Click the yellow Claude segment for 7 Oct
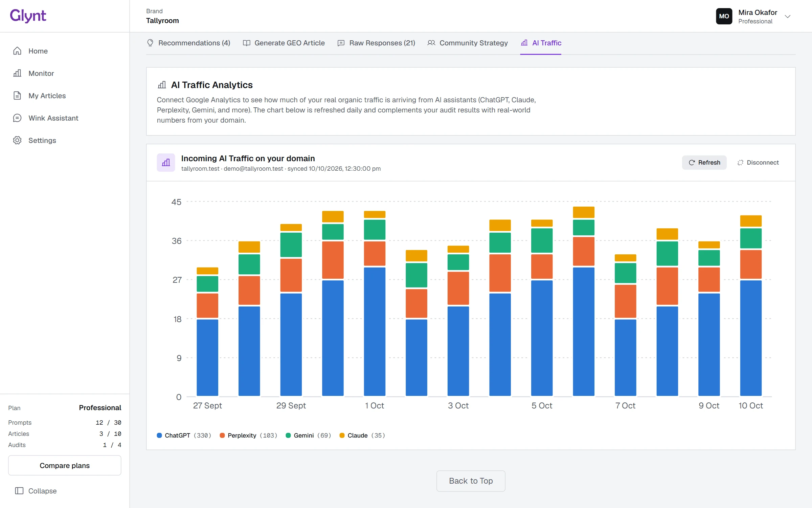Screen dimensions: 812x508 point(625,258)
